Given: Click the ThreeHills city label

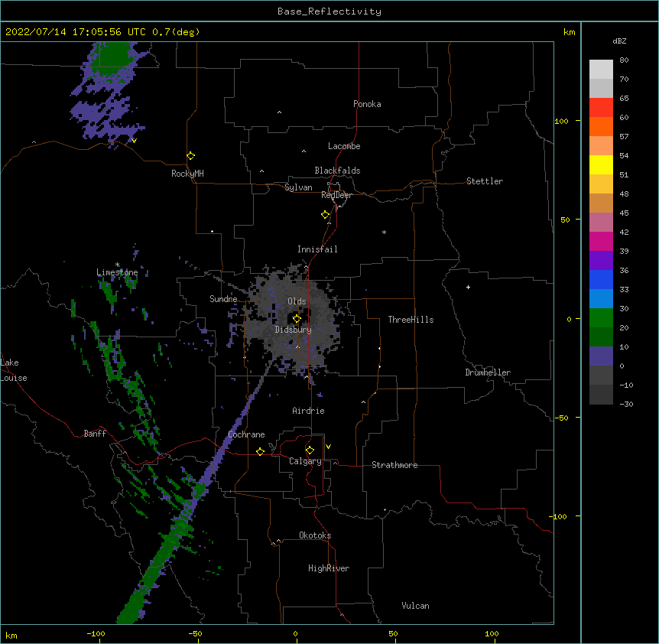Looking at the screenshot, I should click(x=411, y=320).
